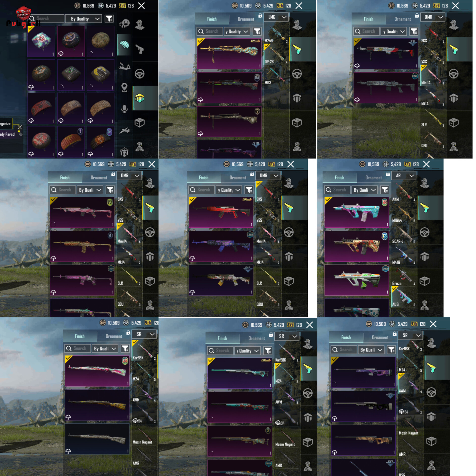
Task: Select Finish tab in LMG panel
Action: [212, 19]
